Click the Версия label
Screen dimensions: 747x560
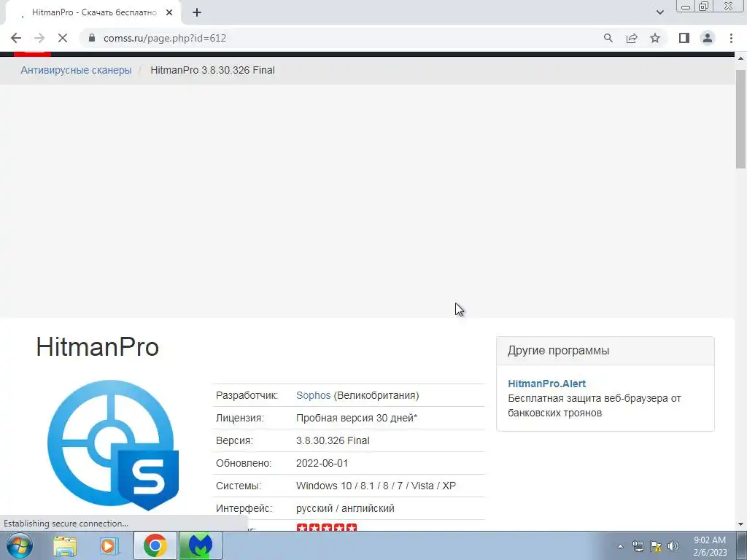[x=234, y=440]
